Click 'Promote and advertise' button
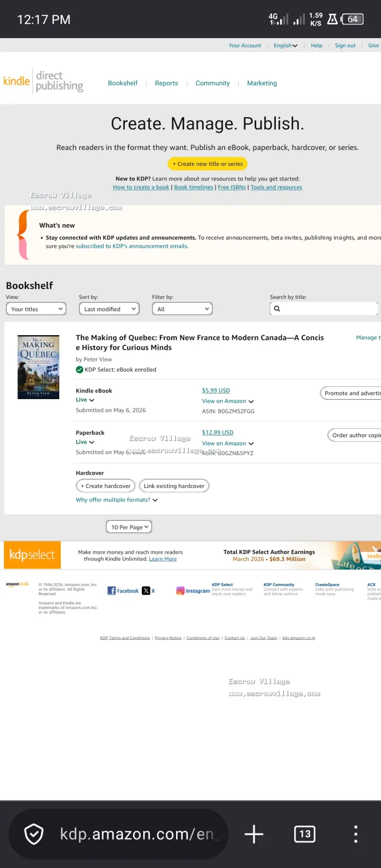This screenshot has width=381, height=868. pos(351,393)
